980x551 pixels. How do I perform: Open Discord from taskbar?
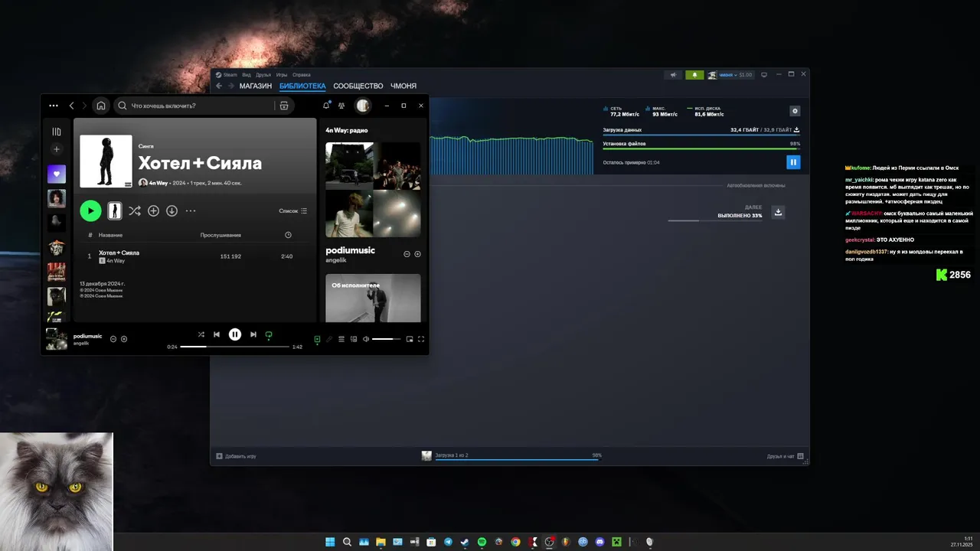tap(599, 542)
